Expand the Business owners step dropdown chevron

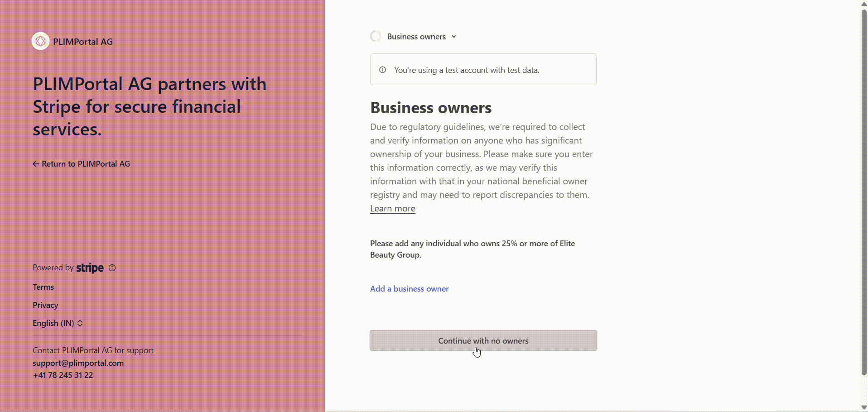(x=454, y=37)
